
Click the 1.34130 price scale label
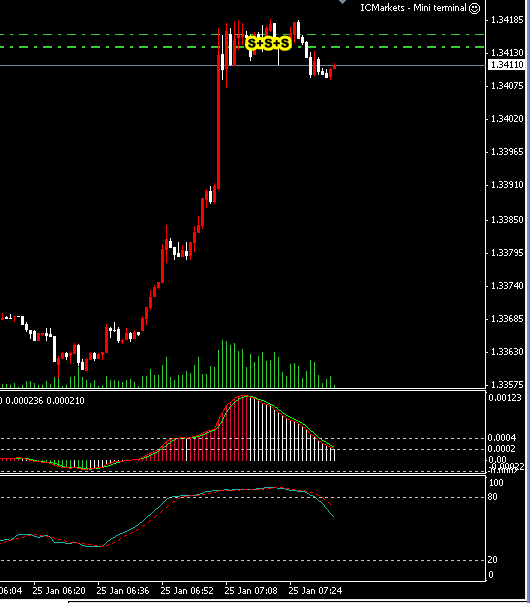(x=507, y=52)
